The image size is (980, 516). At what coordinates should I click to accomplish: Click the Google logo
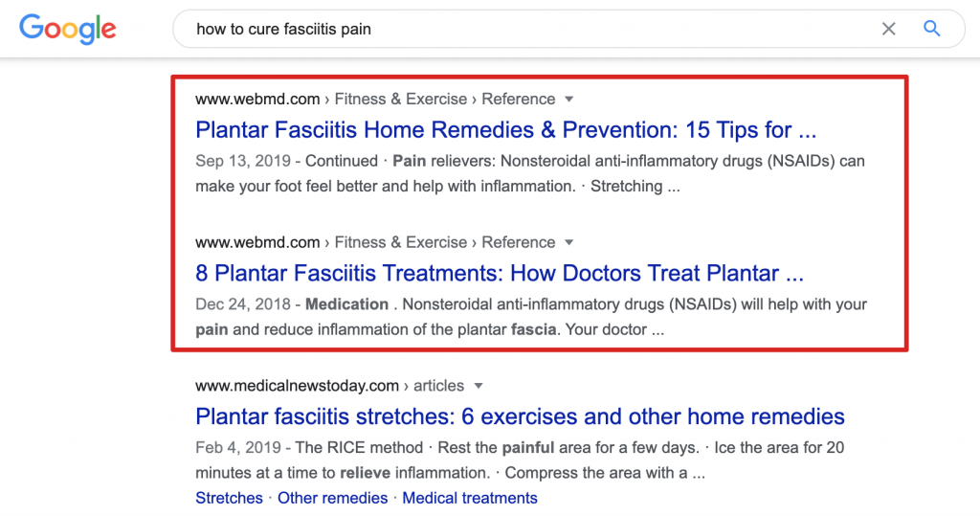coord(67,29)
